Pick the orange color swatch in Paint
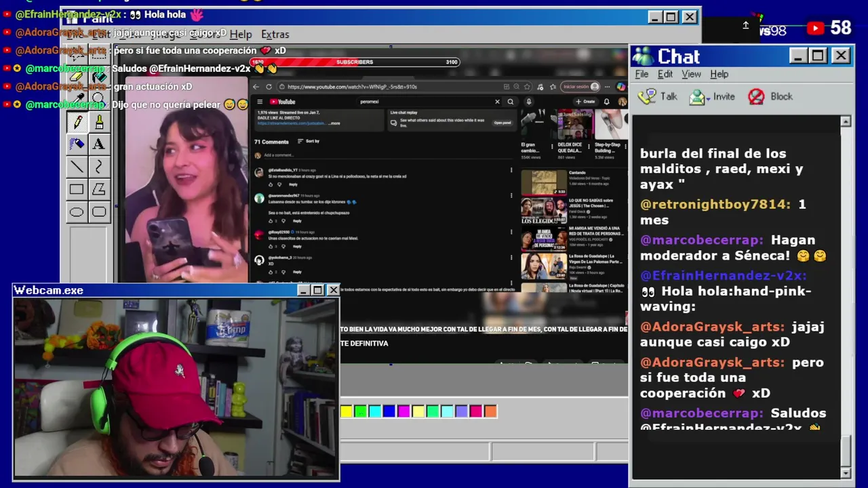 click(x=490, y=411)
